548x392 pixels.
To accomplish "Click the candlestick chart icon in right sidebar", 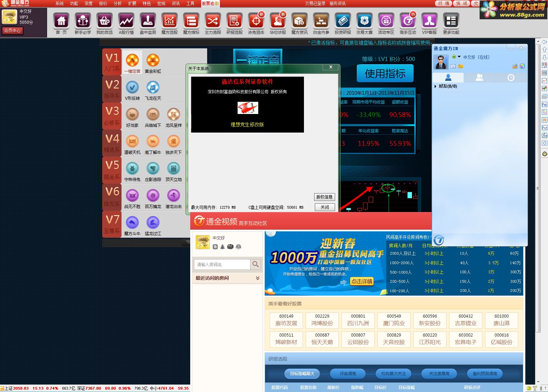I will pos(544,89).
